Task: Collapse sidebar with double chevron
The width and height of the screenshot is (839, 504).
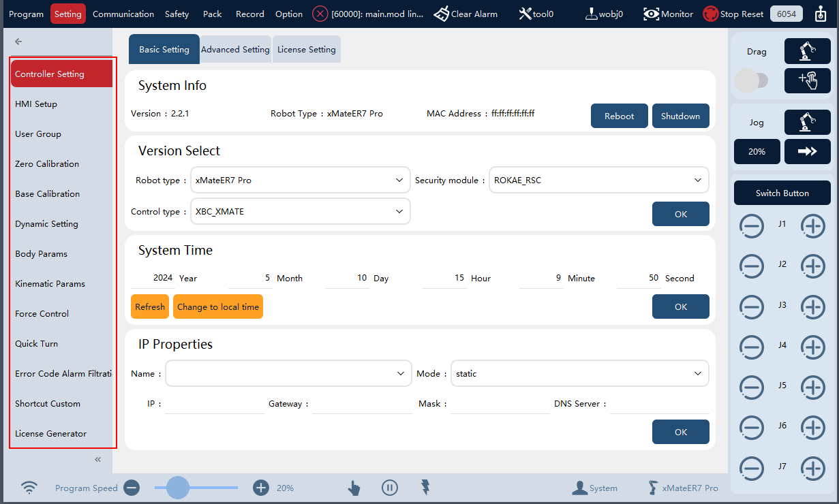Action: coord(97,460)
